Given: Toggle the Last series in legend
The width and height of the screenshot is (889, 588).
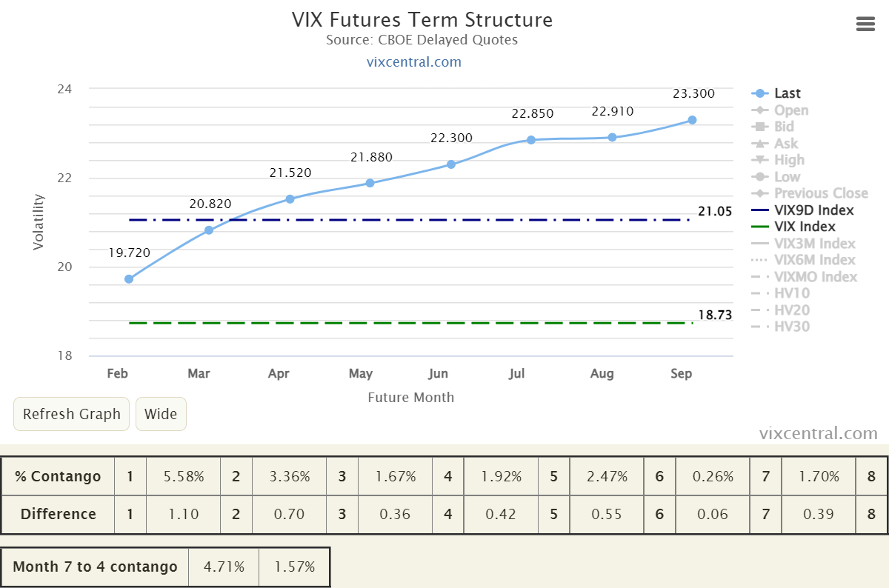Looking at the screenshot, I should pos(776,93).
